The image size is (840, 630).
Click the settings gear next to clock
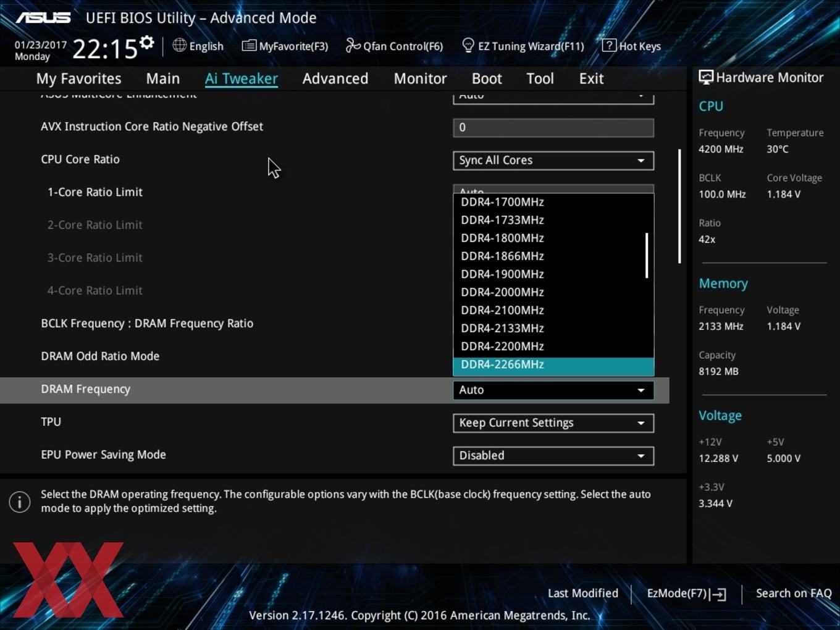(x=146, y=43)
